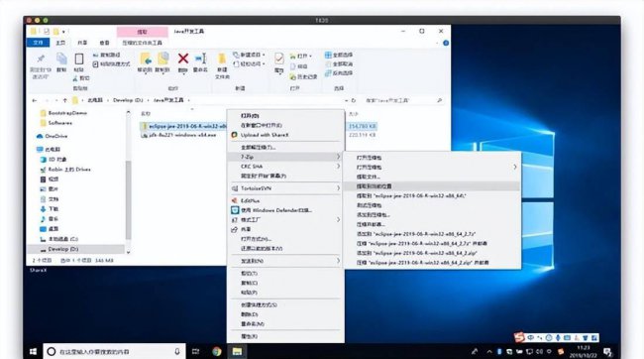Expand the 发送到(N) submenu
This screenshot has width=644, height=359.
click(338, 261)
